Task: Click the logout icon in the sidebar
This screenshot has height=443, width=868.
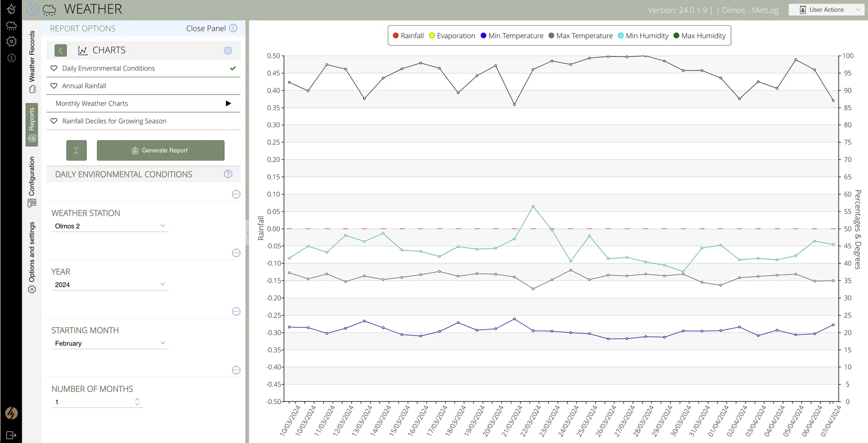Action: tap(11, 435)
